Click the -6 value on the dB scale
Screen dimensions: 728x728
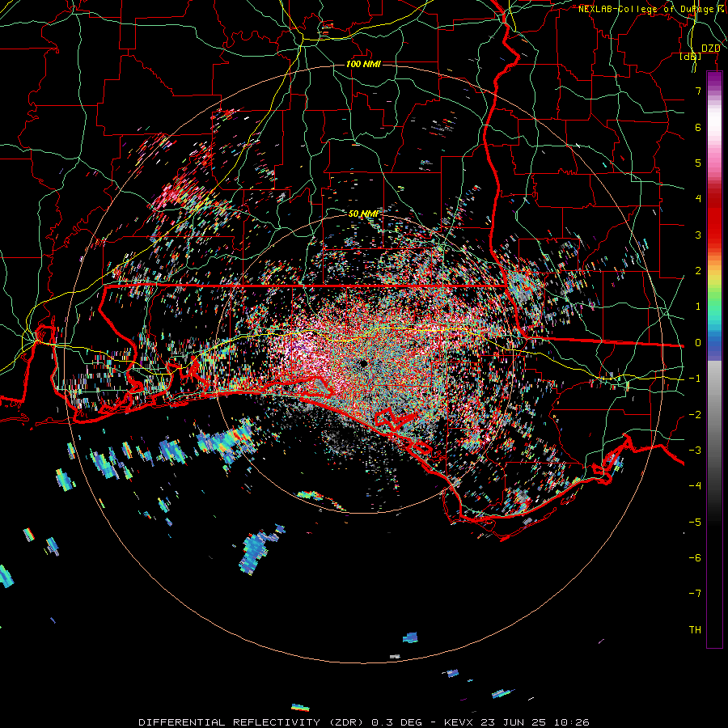[695, 557]
